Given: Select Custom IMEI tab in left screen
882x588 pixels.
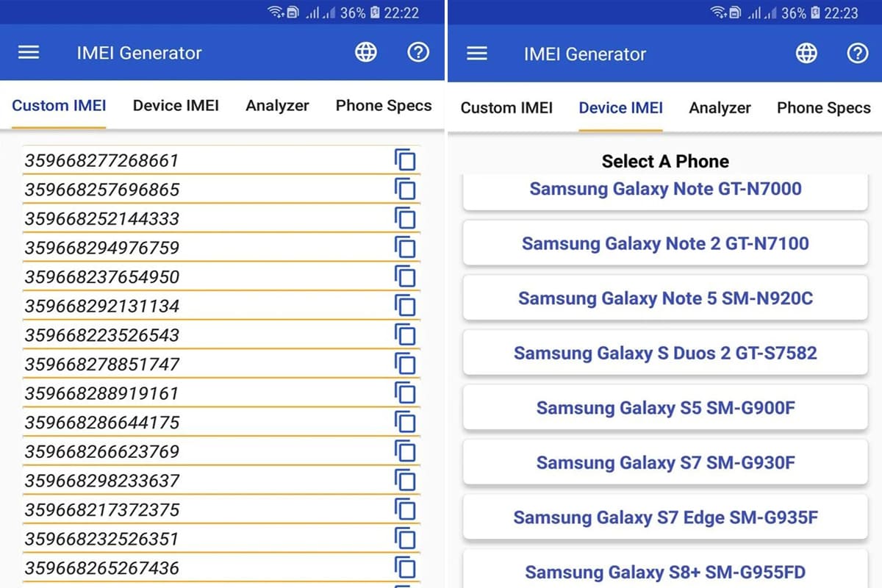Looking at the screenshot, I should pos(59,105).
